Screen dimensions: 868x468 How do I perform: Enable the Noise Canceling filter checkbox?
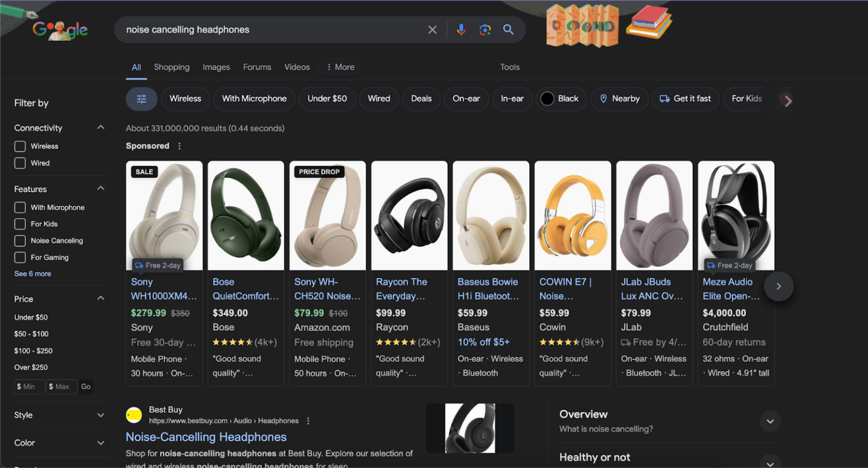[x=19, y=240]
